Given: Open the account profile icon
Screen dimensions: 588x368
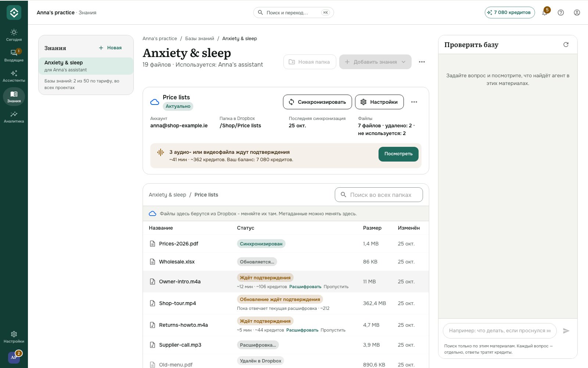Looking at the screenshot, I should [577, 13].
